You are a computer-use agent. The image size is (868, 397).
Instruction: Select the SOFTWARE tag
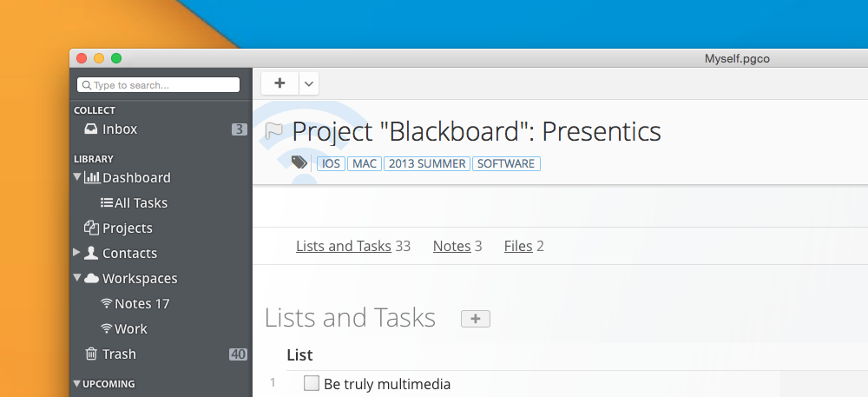tap(506, 164)
